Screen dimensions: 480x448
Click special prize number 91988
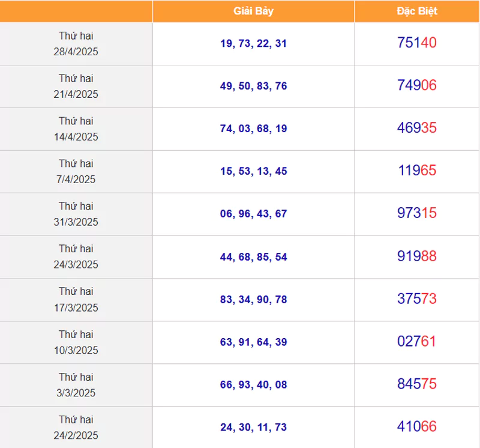pyautogui.click(x=417, y=256)
